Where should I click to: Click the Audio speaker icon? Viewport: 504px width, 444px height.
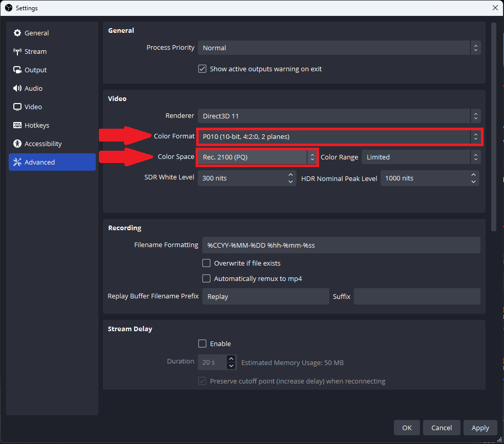pos(17,88)
